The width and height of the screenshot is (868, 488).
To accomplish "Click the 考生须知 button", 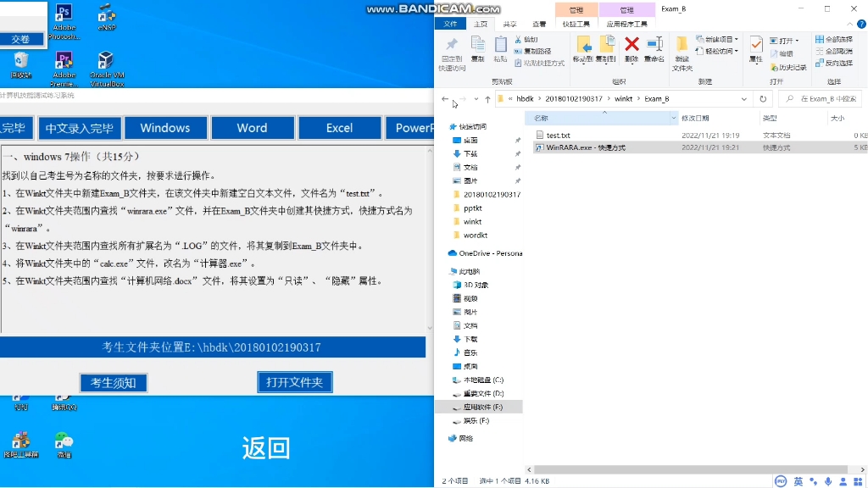I will point(113,381).
